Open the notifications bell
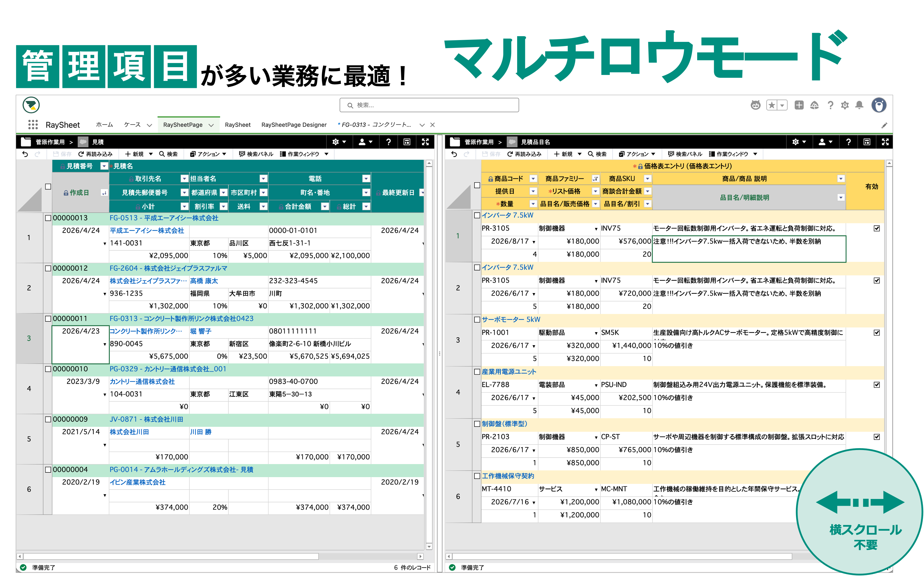 tap(859, 105)
